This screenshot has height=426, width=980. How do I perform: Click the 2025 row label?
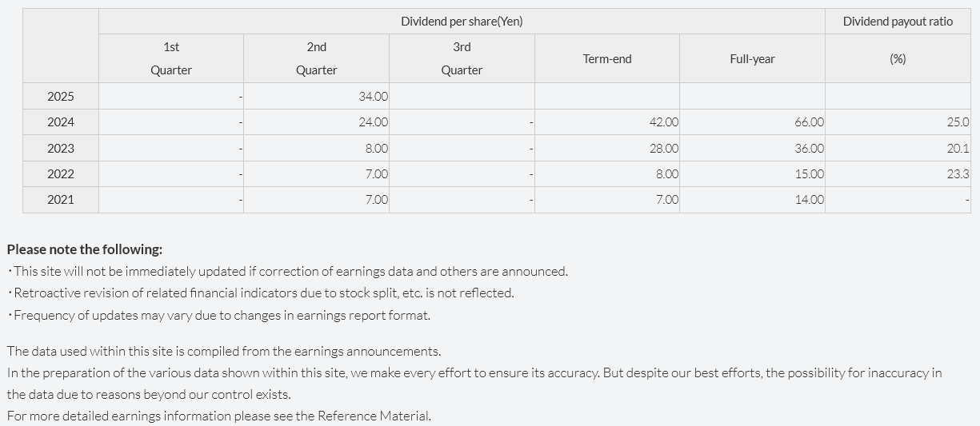tap(61, 97)
